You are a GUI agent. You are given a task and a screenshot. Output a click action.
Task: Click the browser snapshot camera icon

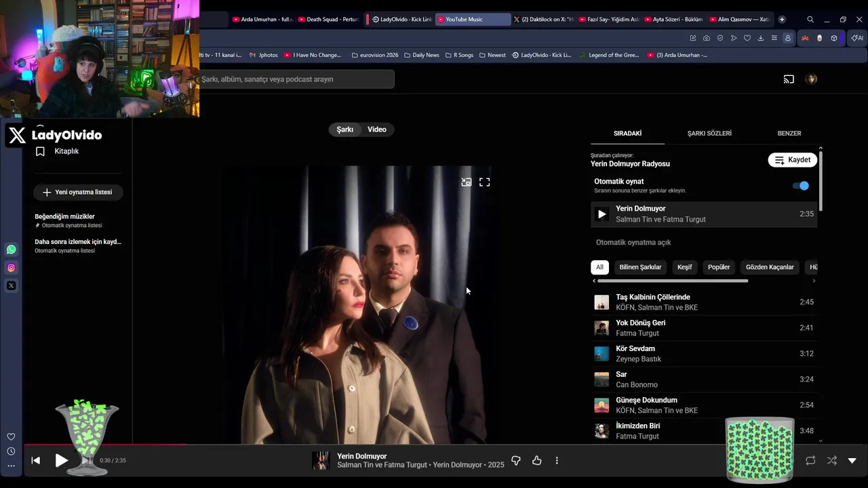coord(707,38)
